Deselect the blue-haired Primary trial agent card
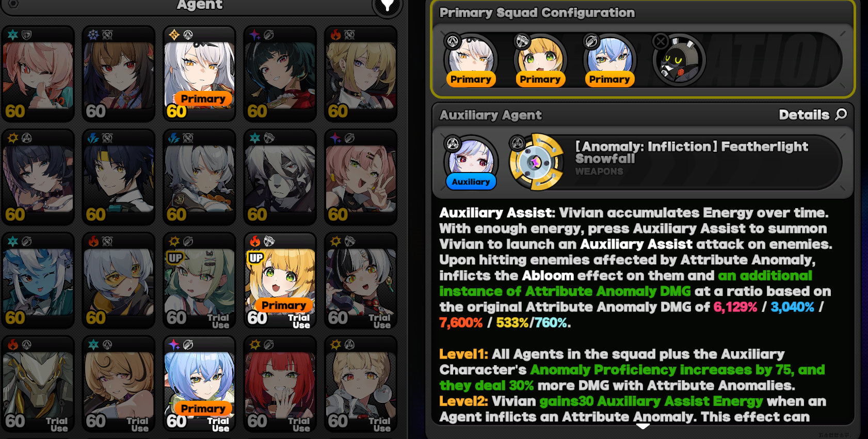The image size is (868, 439). [x=199, y=384]
